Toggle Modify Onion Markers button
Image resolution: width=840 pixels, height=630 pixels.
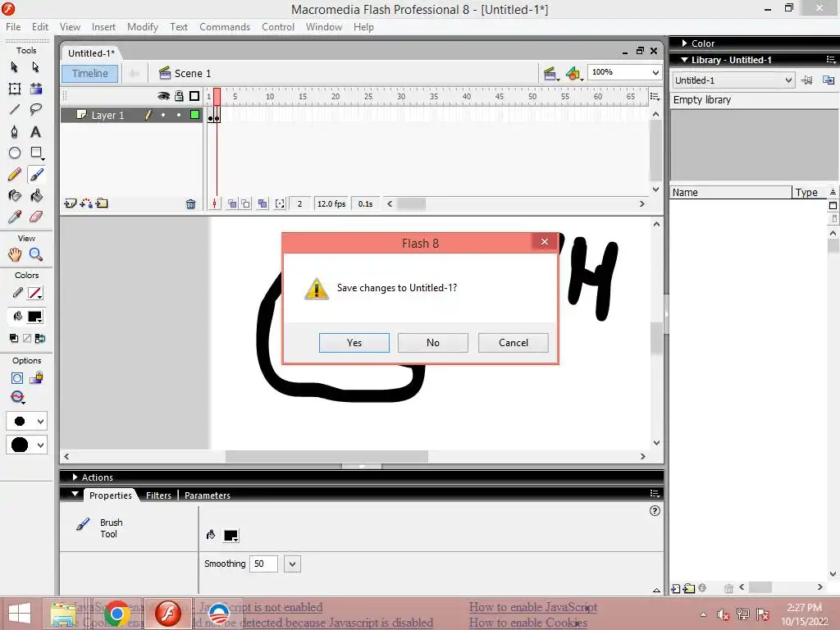[280, 203]
